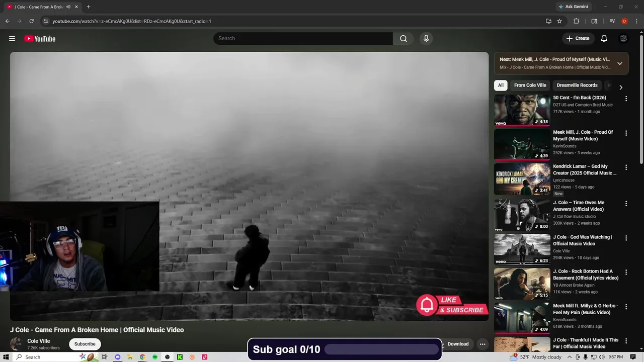The width and height of the screenshot is (644, 362).
Task: Click the Like & Subscribe bell overlay
Action: click(x=427, y=305)
